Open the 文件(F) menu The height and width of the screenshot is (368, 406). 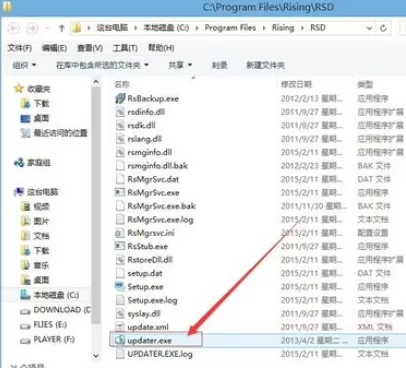click(x=20, y=48)
